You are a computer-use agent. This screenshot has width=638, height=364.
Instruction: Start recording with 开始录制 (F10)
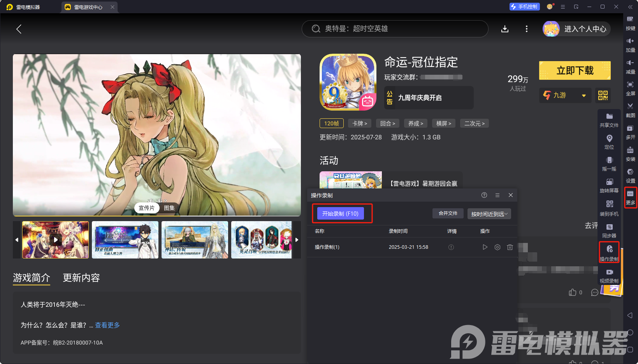click(341, 213)
